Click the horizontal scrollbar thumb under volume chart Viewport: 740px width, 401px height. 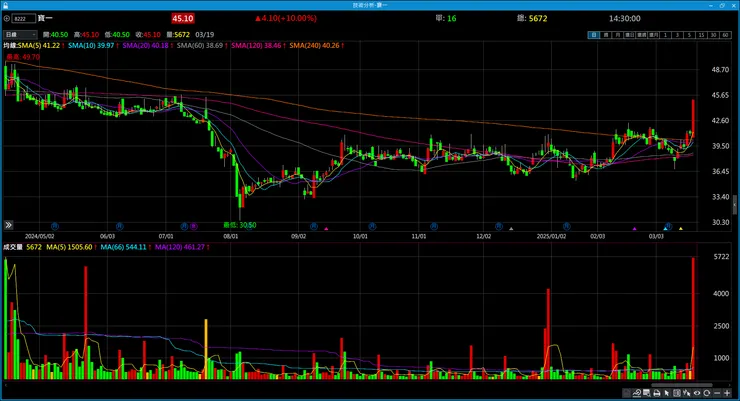pos(681,385)
